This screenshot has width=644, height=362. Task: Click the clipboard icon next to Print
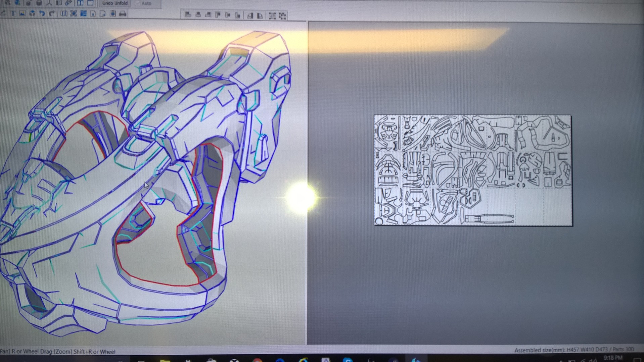(x=113, y=13)
